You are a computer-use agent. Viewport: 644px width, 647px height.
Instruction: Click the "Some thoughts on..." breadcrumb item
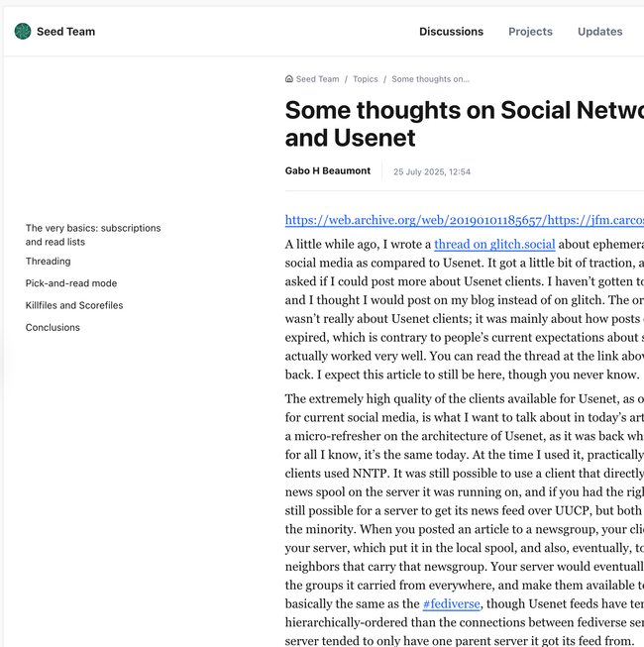pos(430,79)
